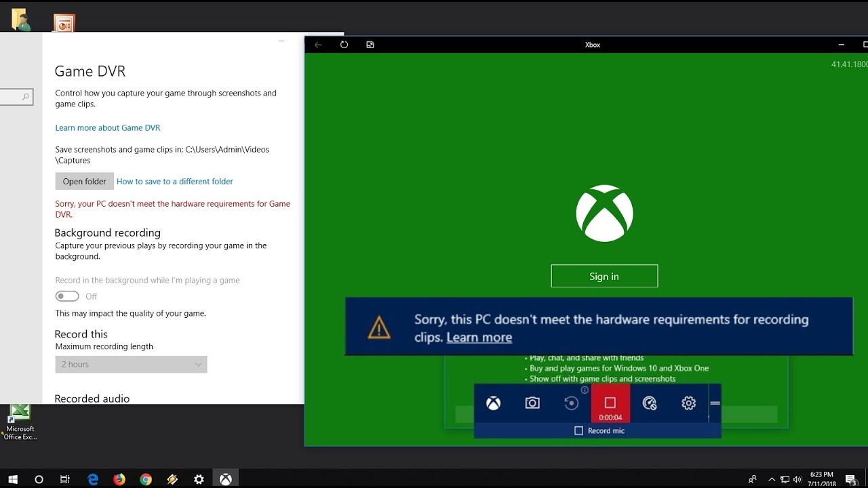Image resolution: width=868 pixels, height=488 pixels.
Task: Open How to save to a different folder
Action: (x=175, y=181)
